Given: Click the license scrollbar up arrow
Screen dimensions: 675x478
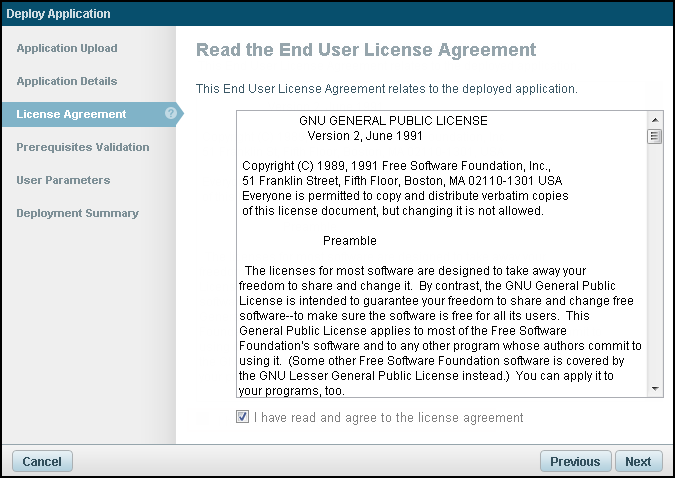Looking at the screenshot, I should [655, 119].
